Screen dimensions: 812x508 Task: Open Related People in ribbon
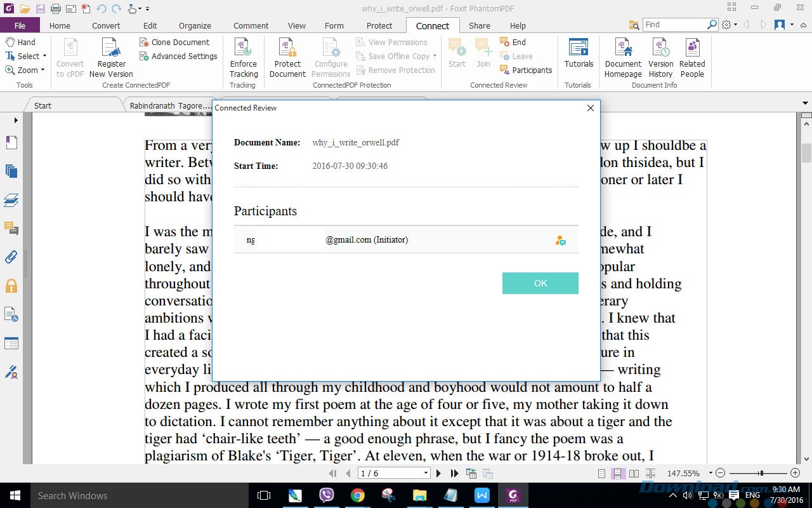tap(692, 50)
